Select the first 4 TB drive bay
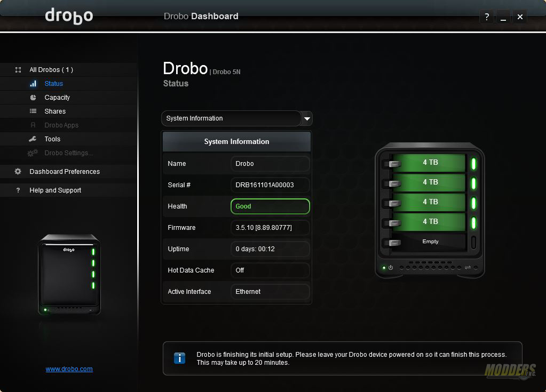 coord(429,163)
